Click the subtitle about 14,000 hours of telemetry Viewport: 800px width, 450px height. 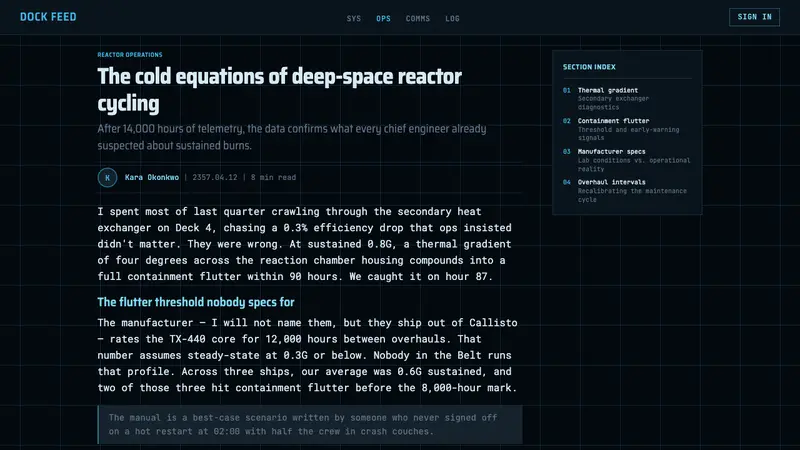292,137
